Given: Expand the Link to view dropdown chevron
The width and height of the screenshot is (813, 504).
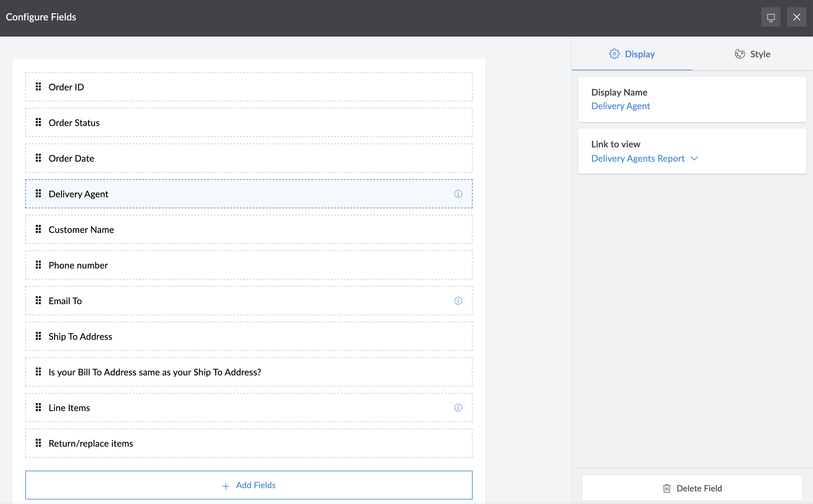Looking at the screenshot, I should 694,158.
